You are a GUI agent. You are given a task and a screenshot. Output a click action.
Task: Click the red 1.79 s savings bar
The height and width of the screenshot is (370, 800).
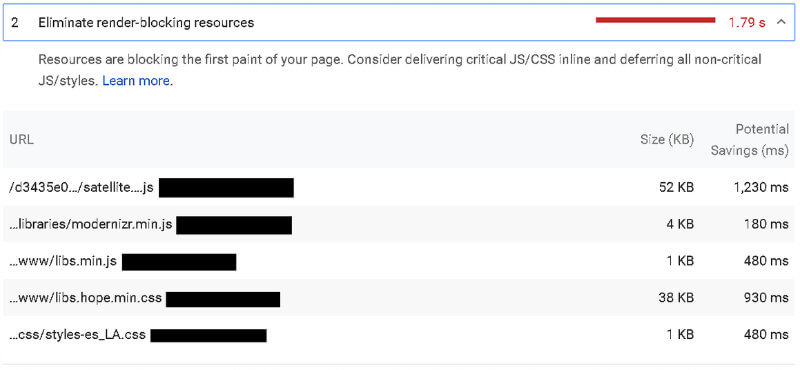656,20
